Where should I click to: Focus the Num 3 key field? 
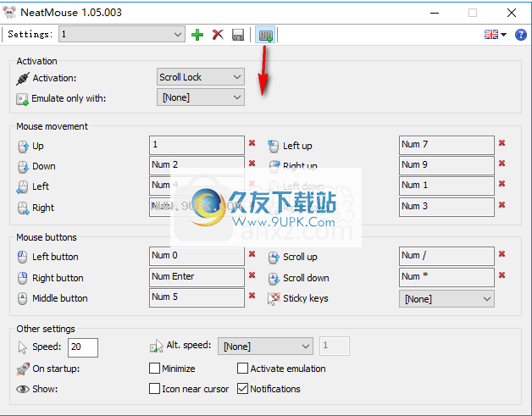[x=446, y=207]
